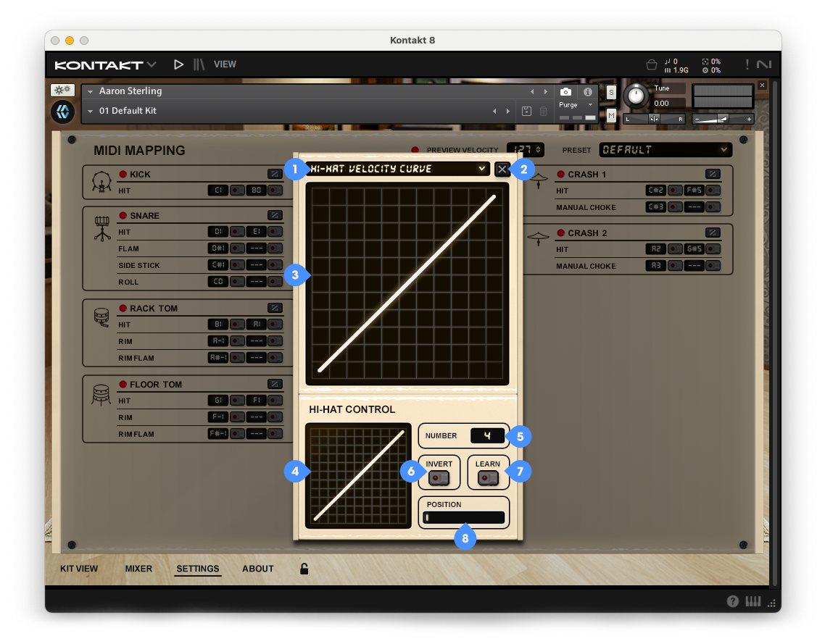Click the large hi-hat velocity curve graph

click(407, 284)
